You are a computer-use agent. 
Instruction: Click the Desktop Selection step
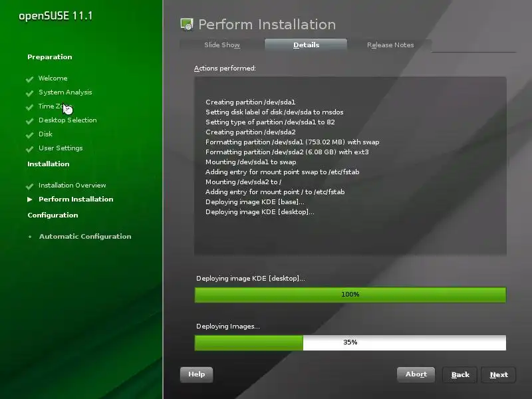[68, 120]
